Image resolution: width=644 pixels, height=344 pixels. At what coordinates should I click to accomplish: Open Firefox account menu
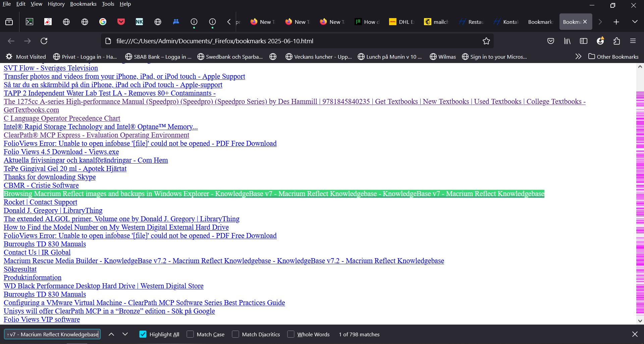coord(600,41)
